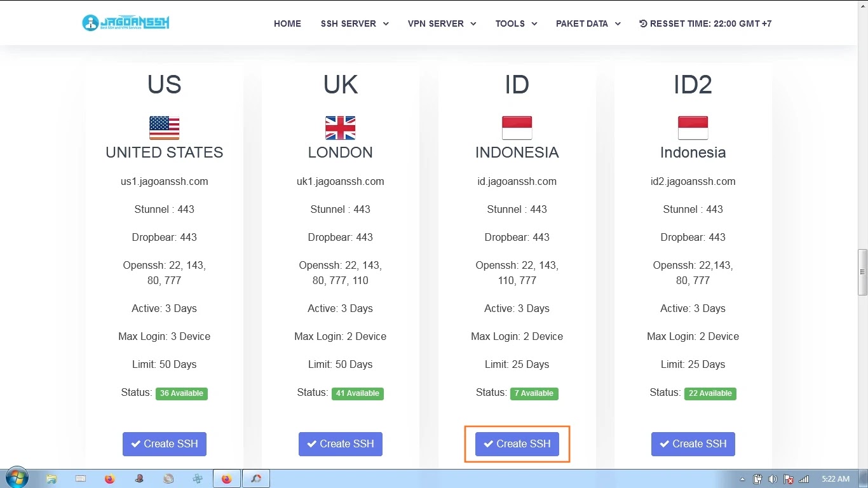The width and height of the screenshot is (868, 488).
Task: Switch to the active Firefox window button
Action: 227,479
